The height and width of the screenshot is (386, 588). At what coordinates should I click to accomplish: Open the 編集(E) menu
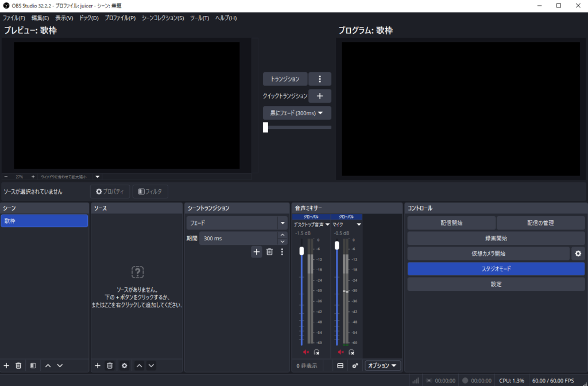click(x=40, y=18)
